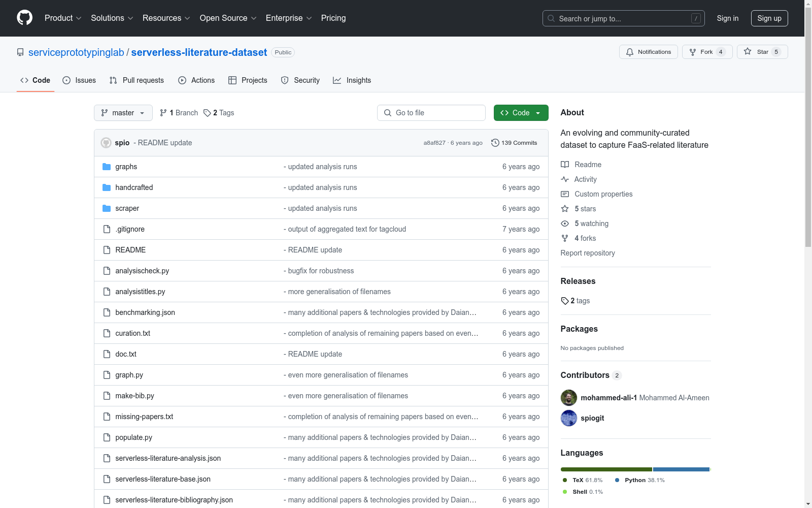
Task: Open the Activity link in About
Action: pyautogui.click(x=579, y=179)
